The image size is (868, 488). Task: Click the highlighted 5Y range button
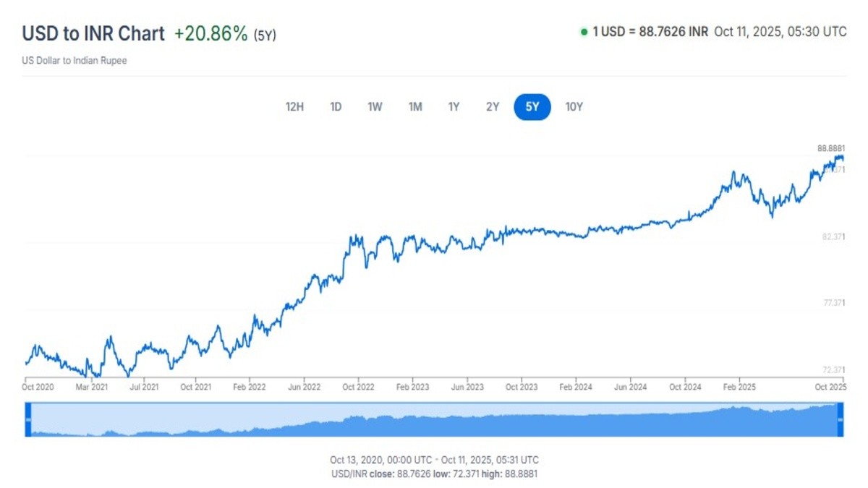coord(532,106)
